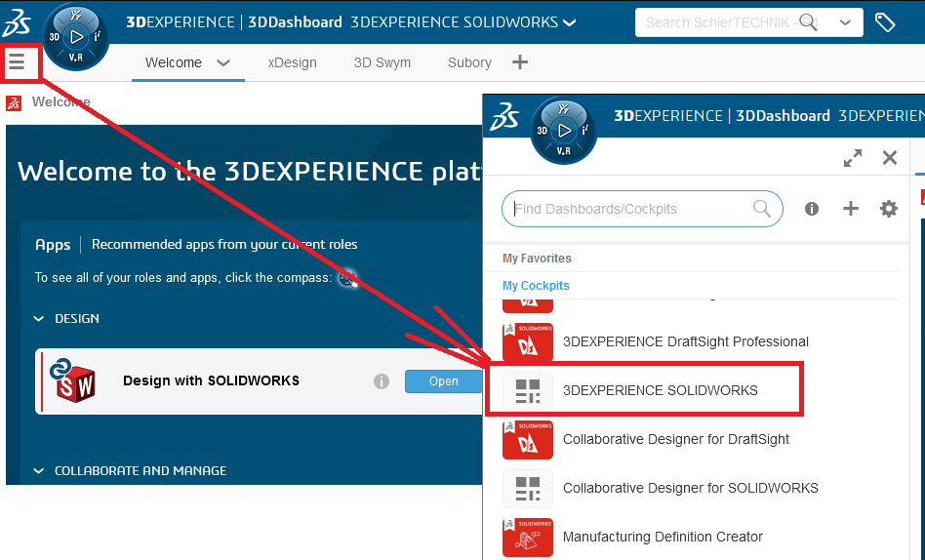Image resolution: width=925 pixels, height=560 pixels.
Task: Close the dashboards list panel
Action: (890, 157)
